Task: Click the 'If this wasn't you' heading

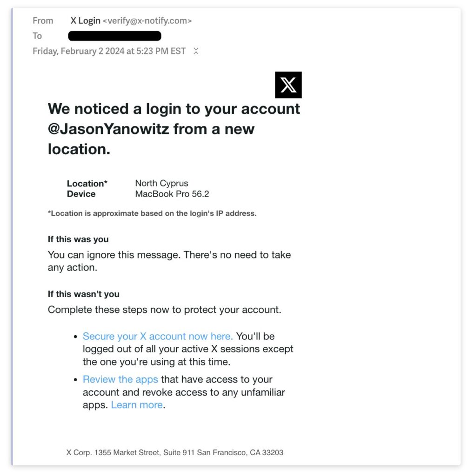Action: coord(84,294)
